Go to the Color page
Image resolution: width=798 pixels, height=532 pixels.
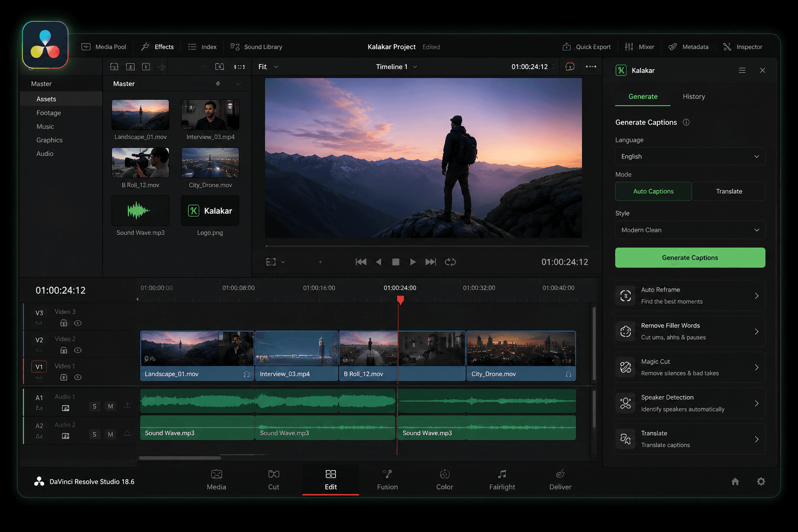click(x=445, y=480)
